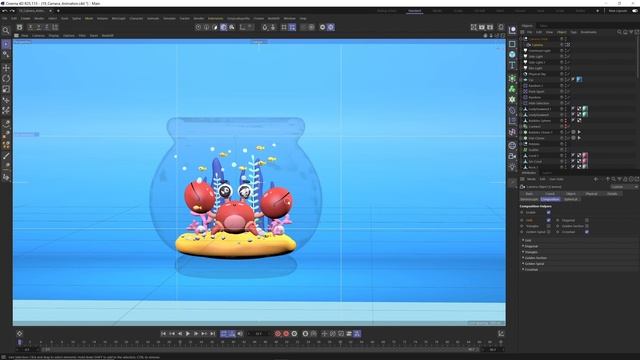Viewport: 640px width, 360px height.
Task: Switch to the Takes tab beside Objects
Action: tap(543, 26)
